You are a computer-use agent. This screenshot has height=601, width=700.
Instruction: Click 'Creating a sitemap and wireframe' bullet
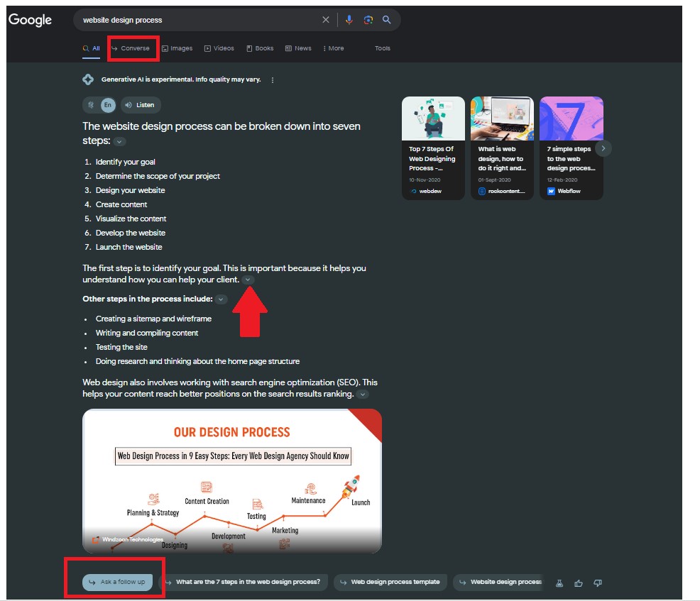pos(153,319)
